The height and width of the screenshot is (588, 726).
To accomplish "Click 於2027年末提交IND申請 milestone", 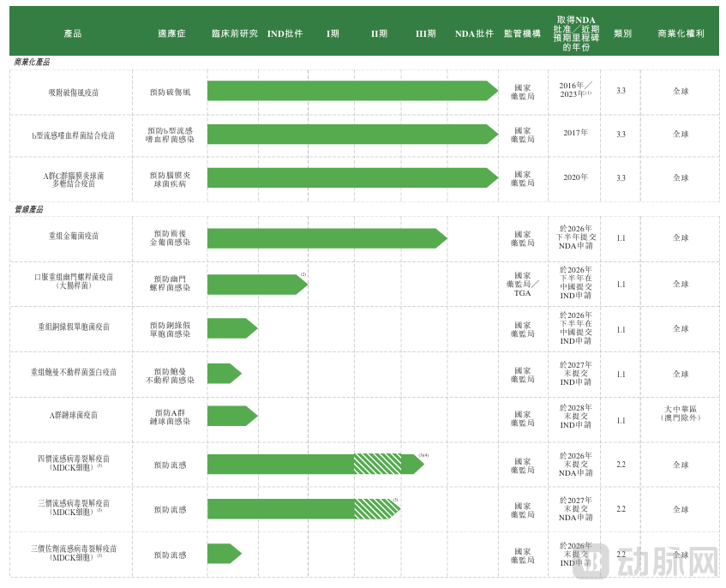I will coord(575,373).
